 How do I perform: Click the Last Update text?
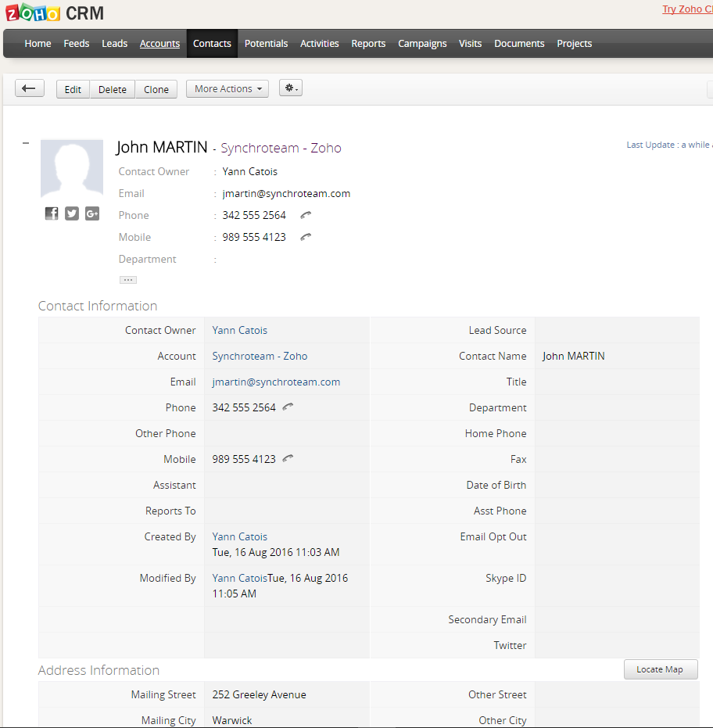click(669, 145)
